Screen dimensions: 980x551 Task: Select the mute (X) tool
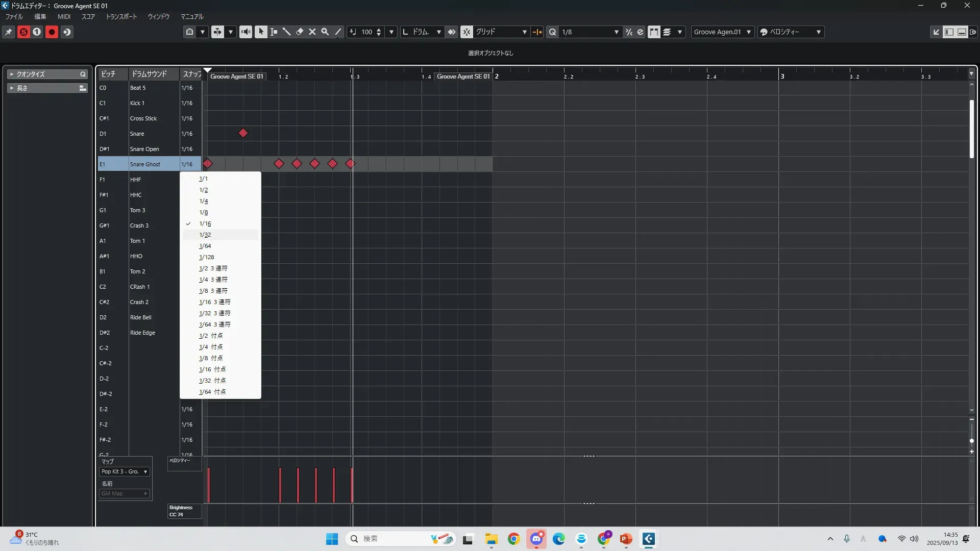tap(312, 32)
